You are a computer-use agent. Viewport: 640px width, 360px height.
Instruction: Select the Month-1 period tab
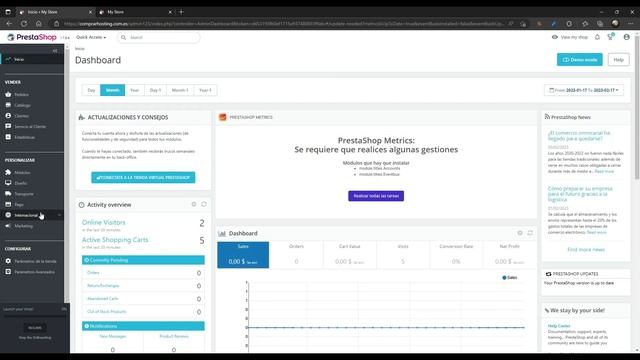click(180, 90)
